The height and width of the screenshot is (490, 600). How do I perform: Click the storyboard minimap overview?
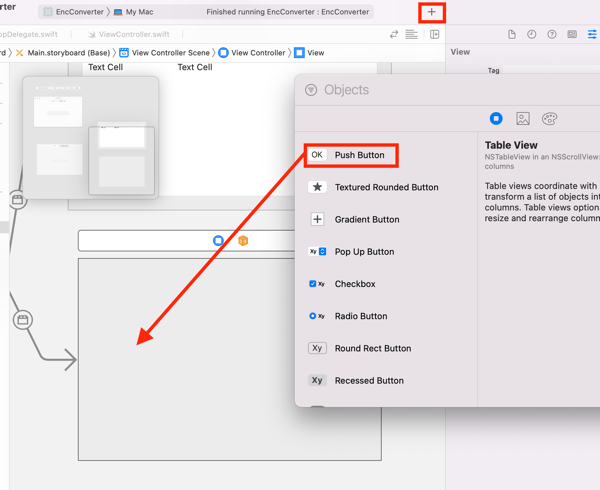[90, 135]
